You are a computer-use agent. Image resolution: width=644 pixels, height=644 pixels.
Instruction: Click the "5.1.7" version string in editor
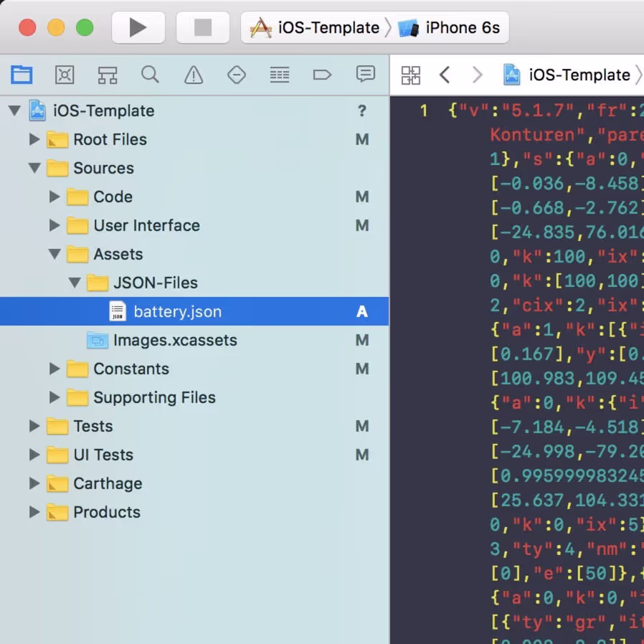(x=538, y=110)
